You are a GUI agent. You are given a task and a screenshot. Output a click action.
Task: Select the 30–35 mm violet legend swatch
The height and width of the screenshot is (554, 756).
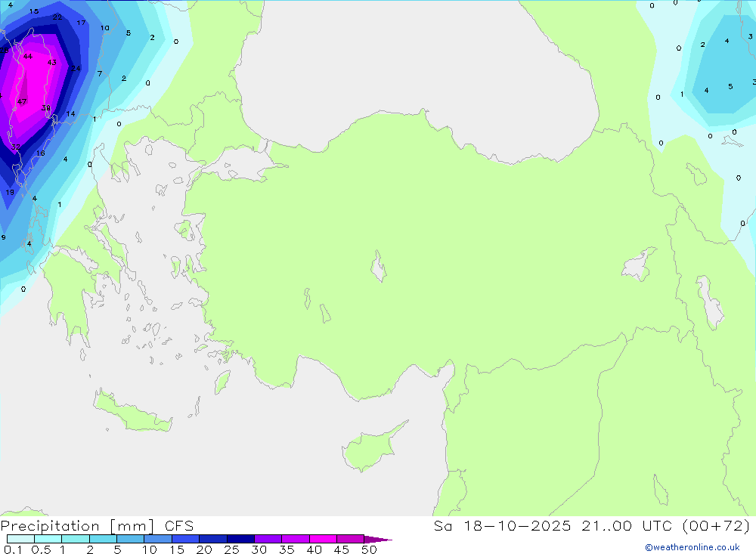coord(268,539)
